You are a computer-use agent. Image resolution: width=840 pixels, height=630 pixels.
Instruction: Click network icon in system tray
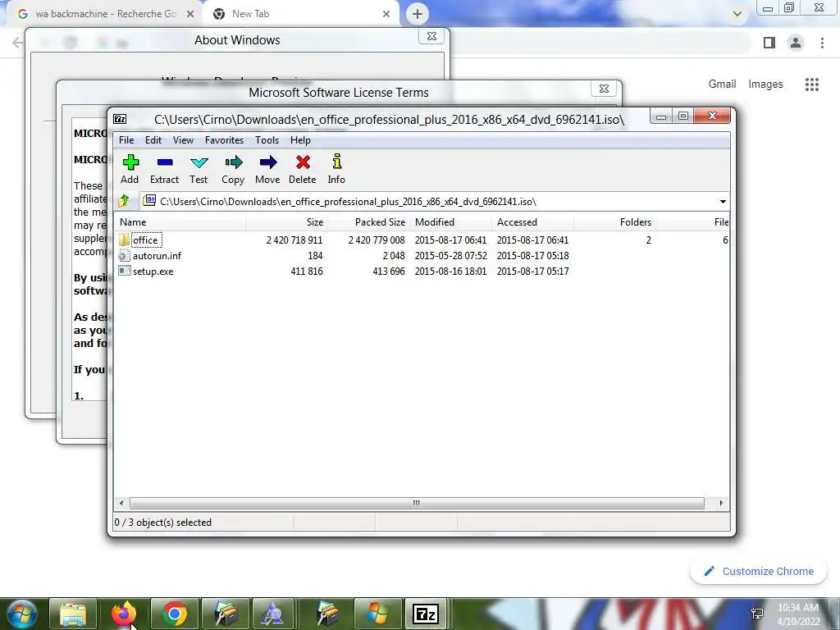(757, 614)
